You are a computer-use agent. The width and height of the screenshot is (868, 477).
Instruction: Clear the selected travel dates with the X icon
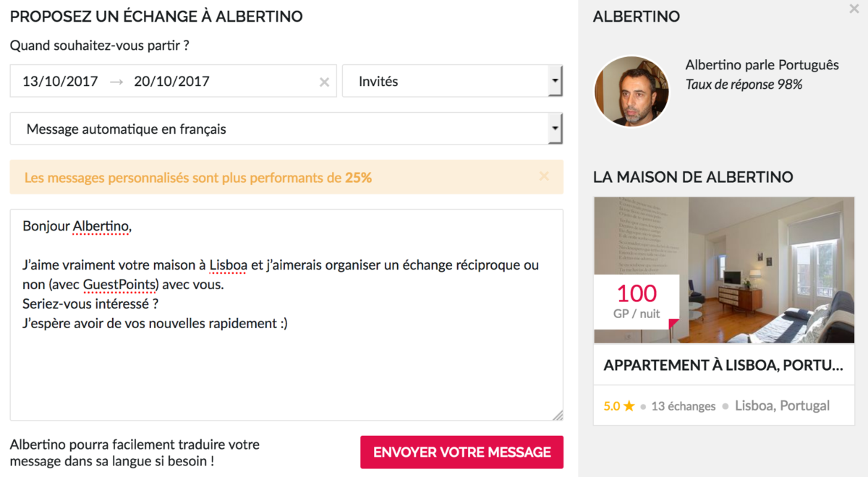324,82
